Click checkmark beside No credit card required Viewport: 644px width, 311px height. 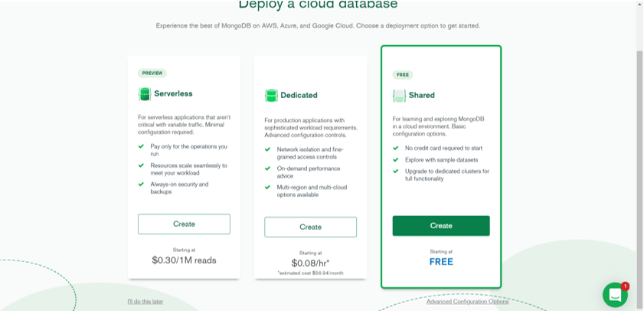(x=396, y=148)
